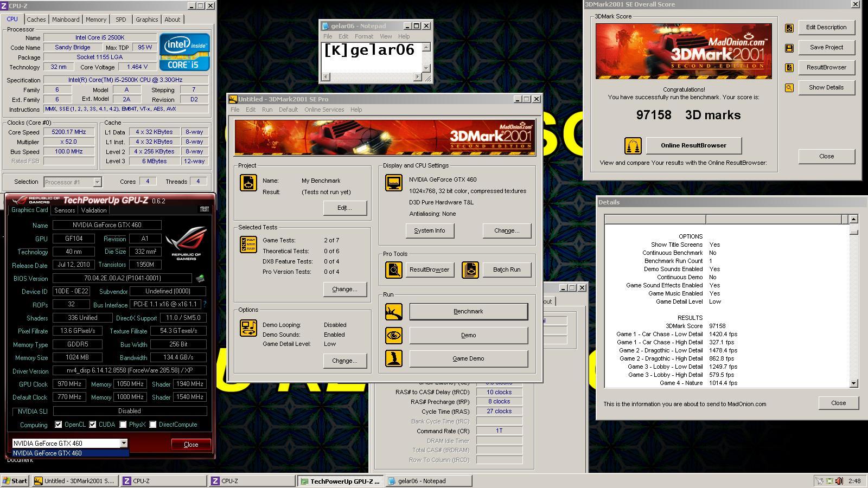The width and height of the screenshot is (868, 488).
Task: Click the Notepad horizontal scroll right arrow
Action: click(418, 76)
